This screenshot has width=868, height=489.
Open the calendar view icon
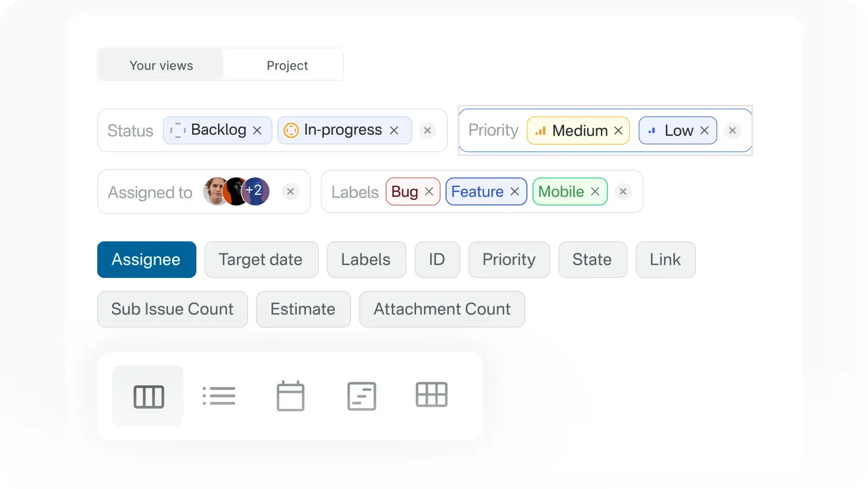pos(290,396)
